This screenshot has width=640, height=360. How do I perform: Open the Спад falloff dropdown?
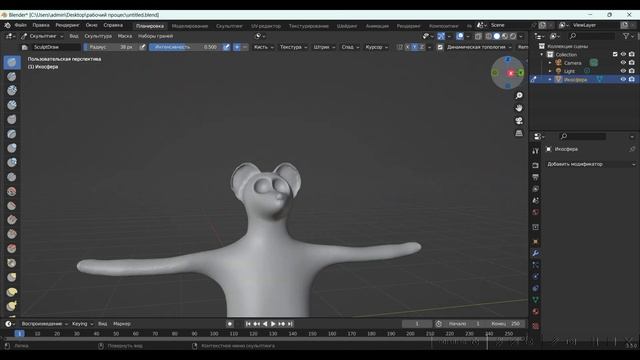point(350,47)
